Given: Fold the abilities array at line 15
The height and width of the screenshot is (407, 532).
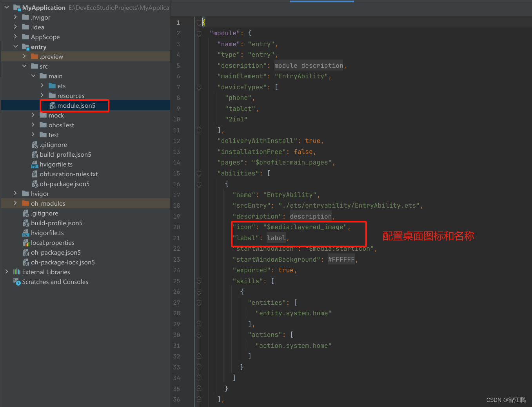Looking at the screenshot, I should (x=199, y=173).
